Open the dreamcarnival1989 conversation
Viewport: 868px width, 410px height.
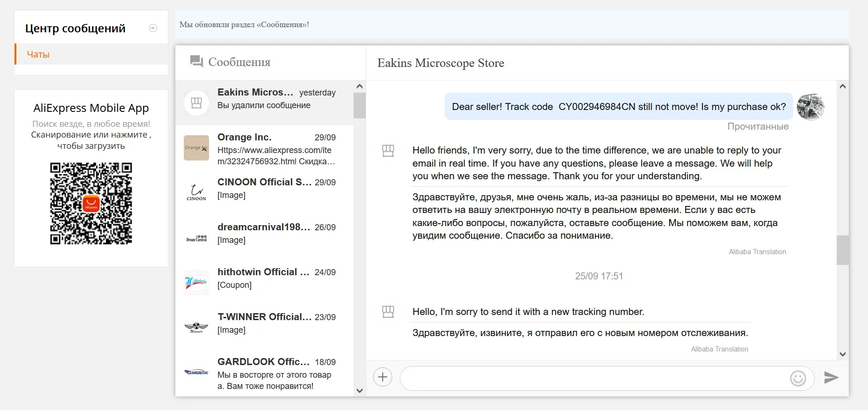pos(276,234)
